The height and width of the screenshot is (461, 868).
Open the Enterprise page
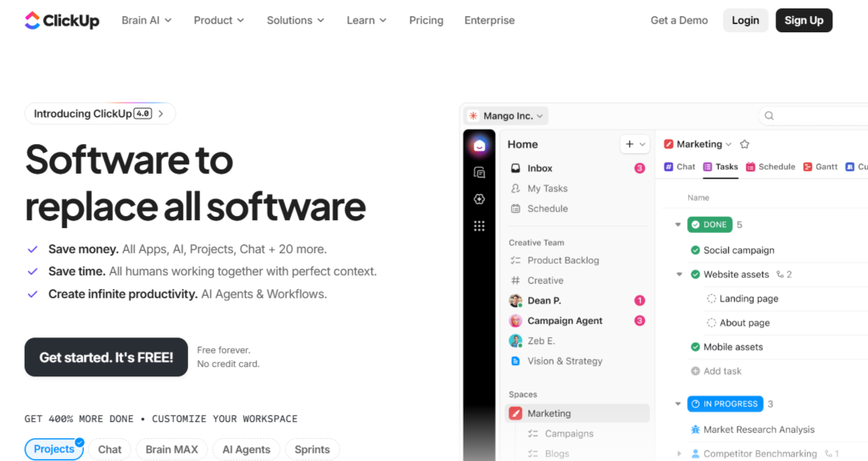tap(489, 20)
